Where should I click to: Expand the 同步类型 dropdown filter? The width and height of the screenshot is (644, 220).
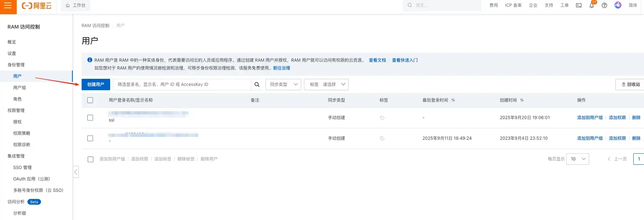coord(283,85)
